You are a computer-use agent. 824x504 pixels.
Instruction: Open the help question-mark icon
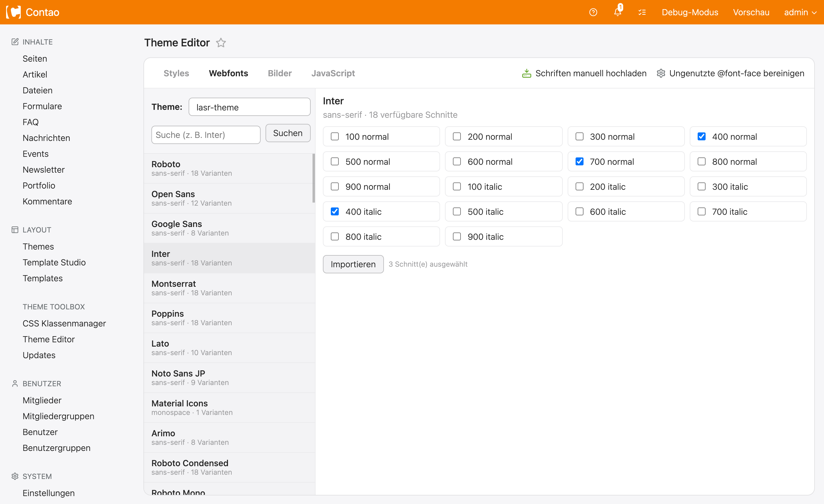point(593,13)
